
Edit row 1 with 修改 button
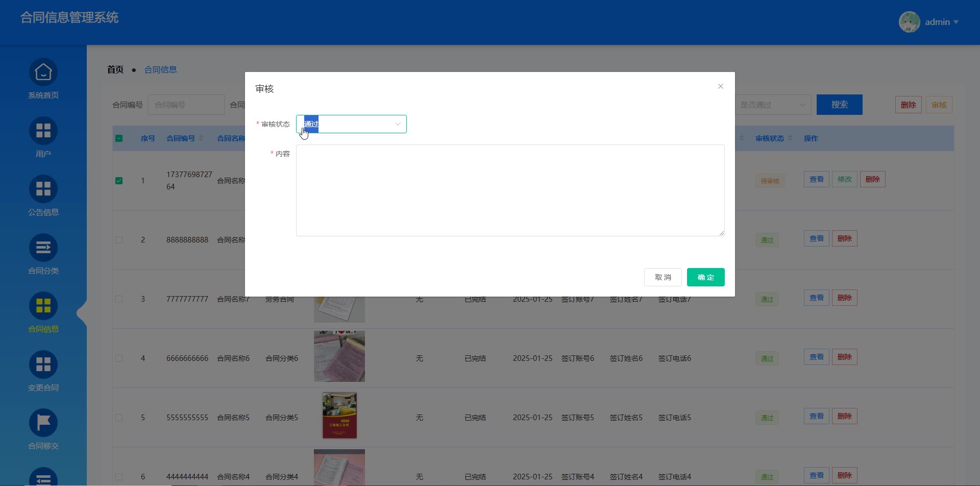[845, 179]
